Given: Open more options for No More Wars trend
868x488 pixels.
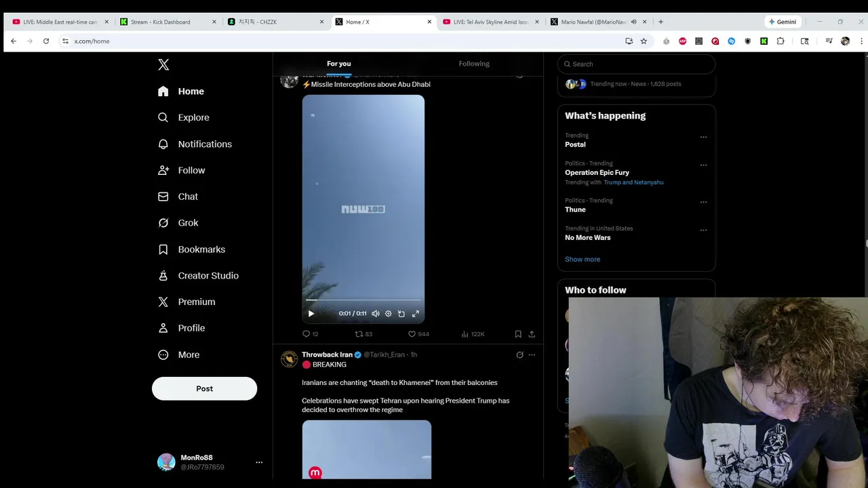Looking at the screenshot, I should coord(703,230).
